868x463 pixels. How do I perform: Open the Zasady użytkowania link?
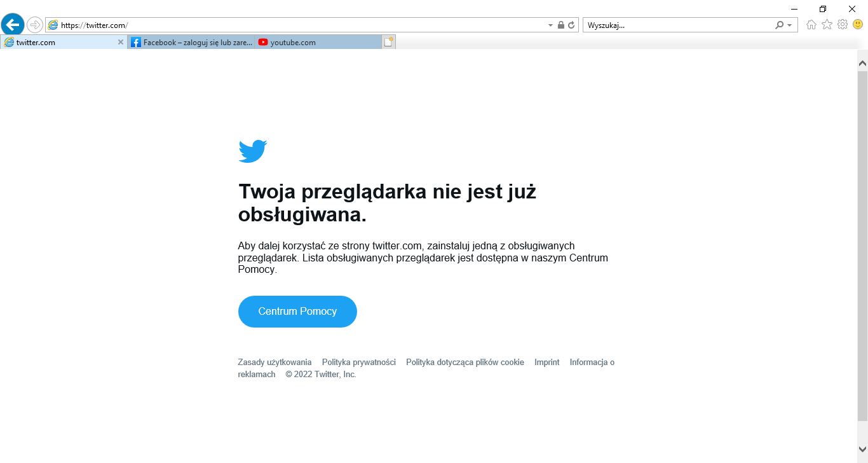pos(275,363)
